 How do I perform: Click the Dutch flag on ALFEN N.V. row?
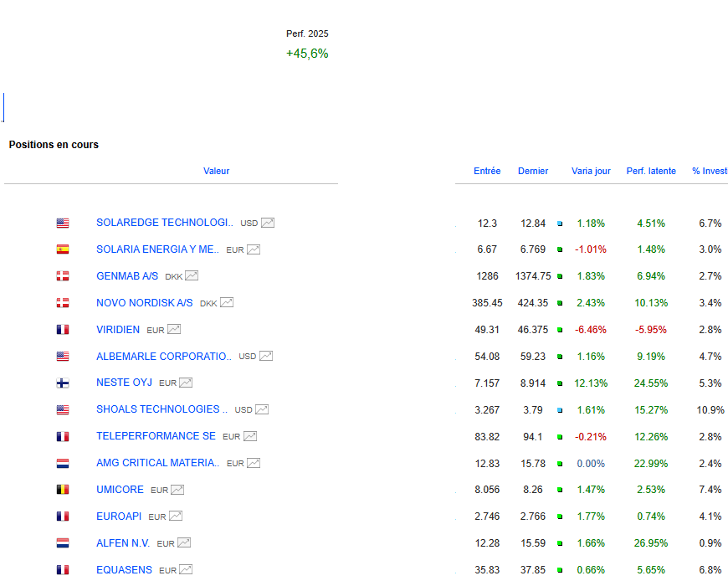click(x=63, y=543)
